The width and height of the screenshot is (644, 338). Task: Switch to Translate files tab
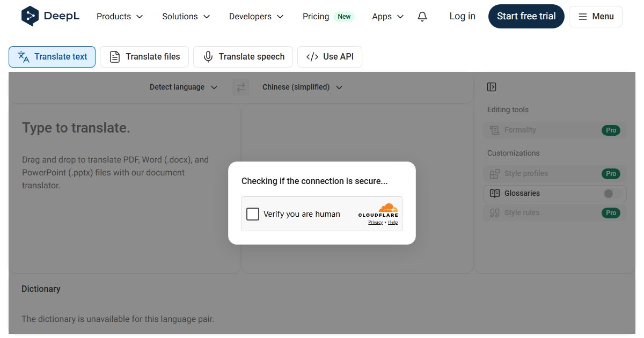(x=144, y=57)
